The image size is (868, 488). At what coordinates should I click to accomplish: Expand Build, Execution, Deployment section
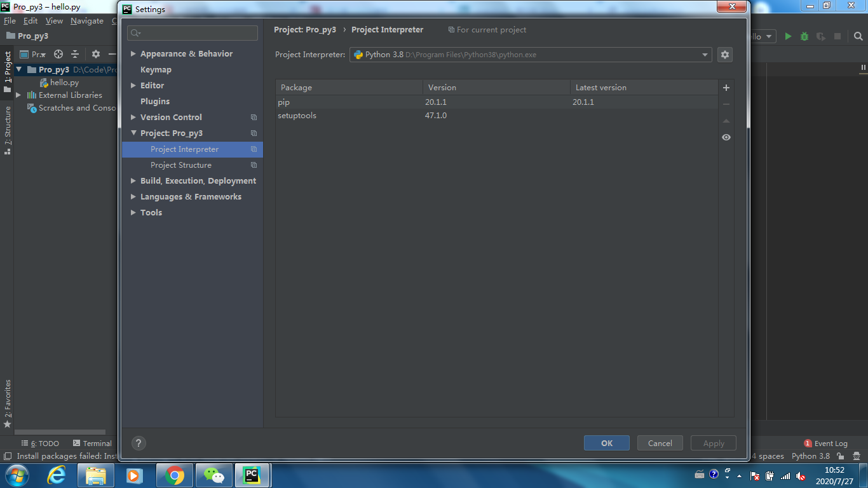133,181
